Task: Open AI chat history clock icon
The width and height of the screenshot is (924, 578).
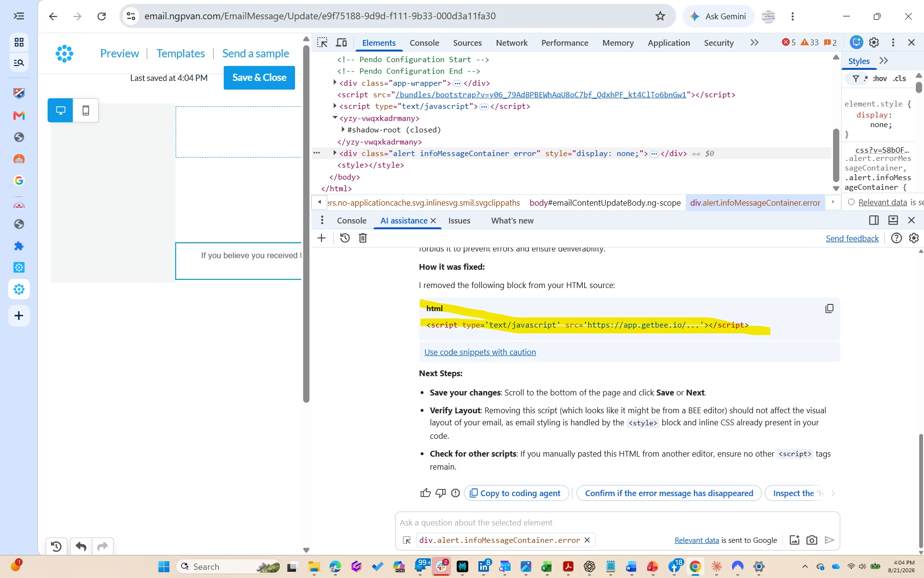Action: coord(345,238)
